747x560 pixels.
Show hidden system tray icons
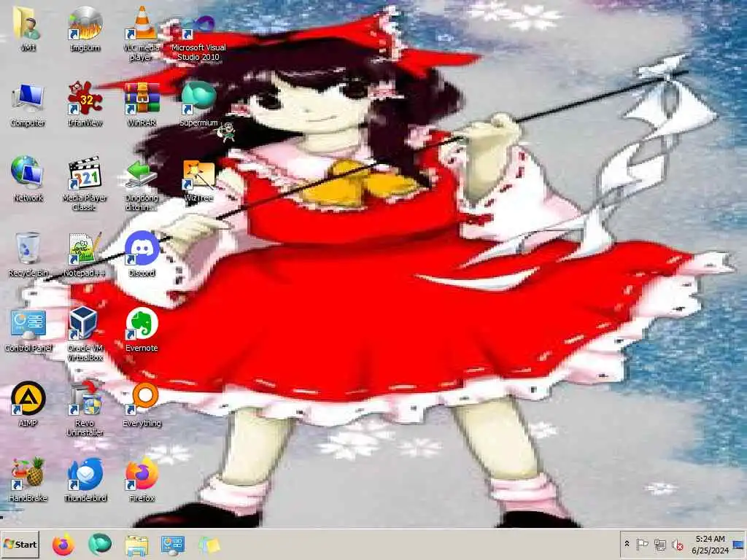tap(627, 544)
